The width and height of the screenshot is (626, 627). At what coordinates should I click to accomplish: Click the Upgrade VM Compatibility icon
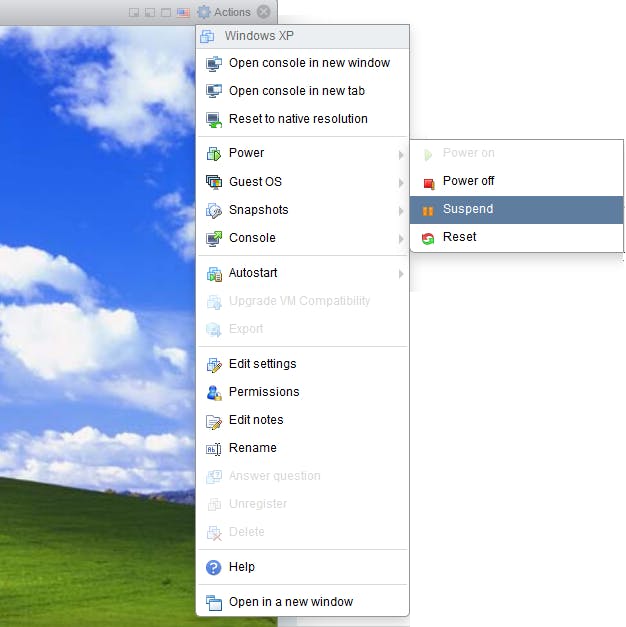tap(214, 302)
